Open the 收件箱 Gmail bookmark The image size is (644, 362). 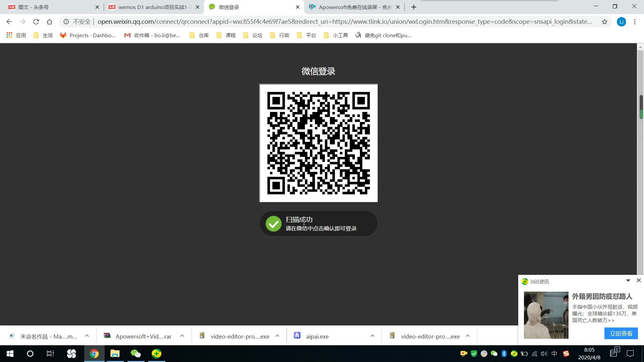[152, 35]
